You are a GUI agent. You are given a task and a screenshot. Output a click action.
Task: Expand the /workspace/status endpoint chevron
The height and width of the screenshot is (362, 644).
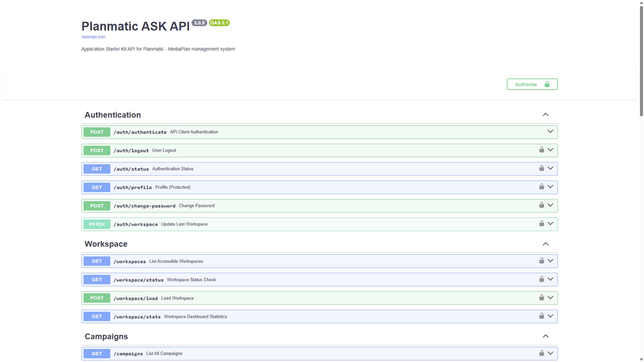pyautogui.click(x=550, y=279)
